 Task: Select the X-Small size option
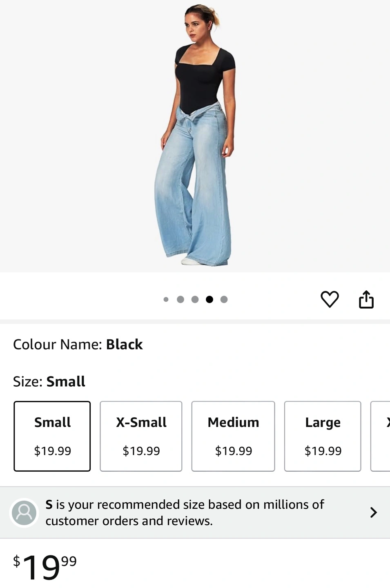pos(141,436)
